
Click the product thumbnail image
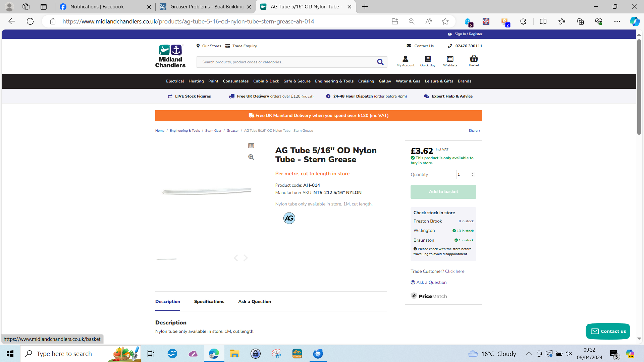pyautogui.click(x=167, y=259)
